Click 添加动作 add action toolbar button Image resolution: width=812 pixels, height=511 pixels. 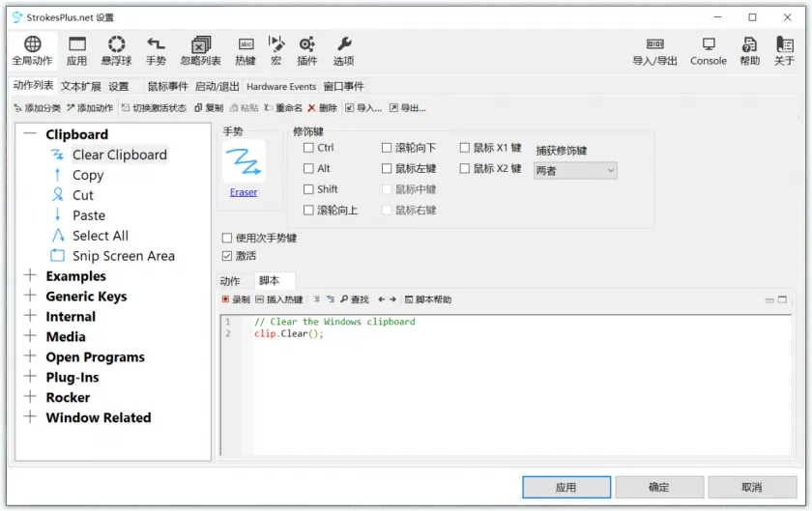coord(90,107)
